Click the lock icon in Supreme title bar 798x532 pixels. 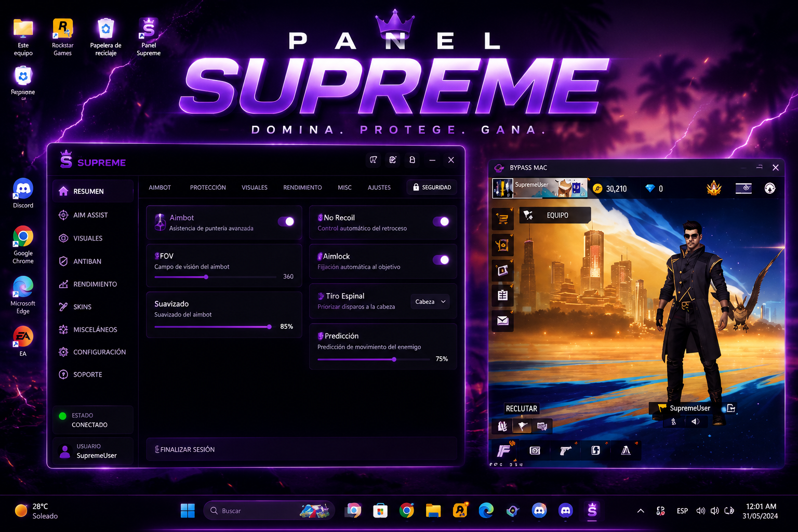pos(412,160)
